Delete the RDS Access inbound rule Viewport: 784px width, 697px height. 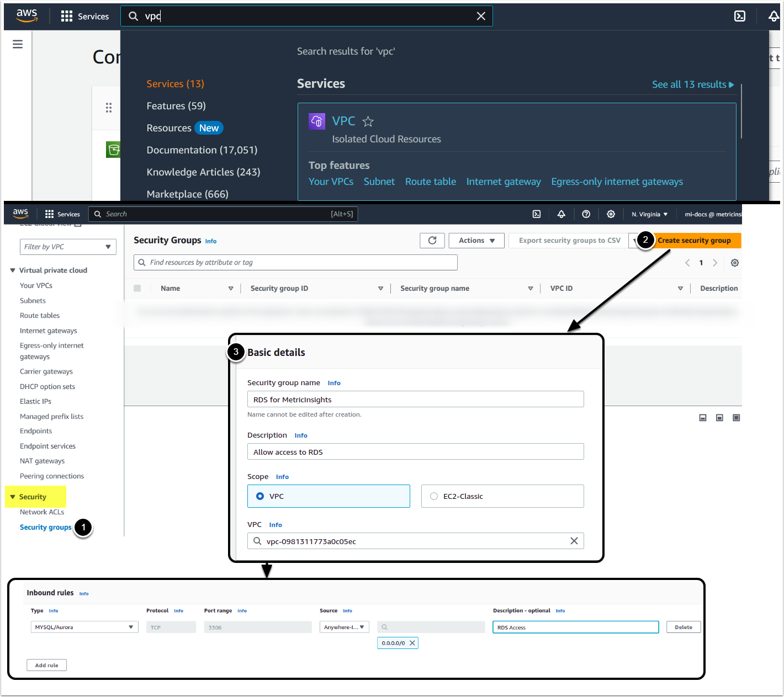click(684, 627)
